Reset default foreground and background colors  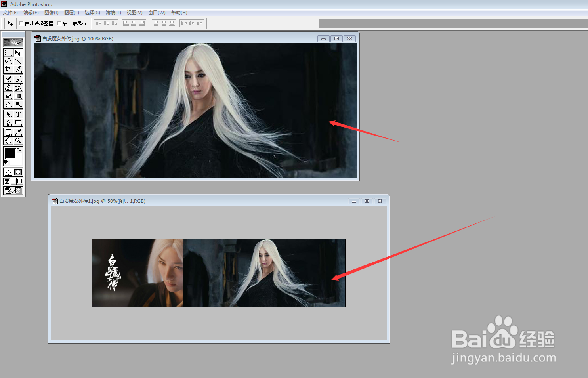pos(6,162)
